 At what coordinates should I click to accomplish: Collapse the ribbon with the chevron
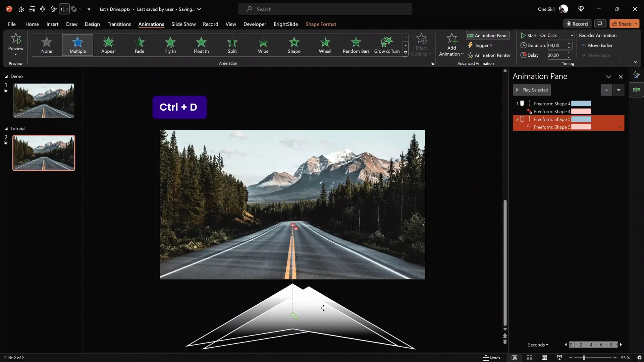635,62
